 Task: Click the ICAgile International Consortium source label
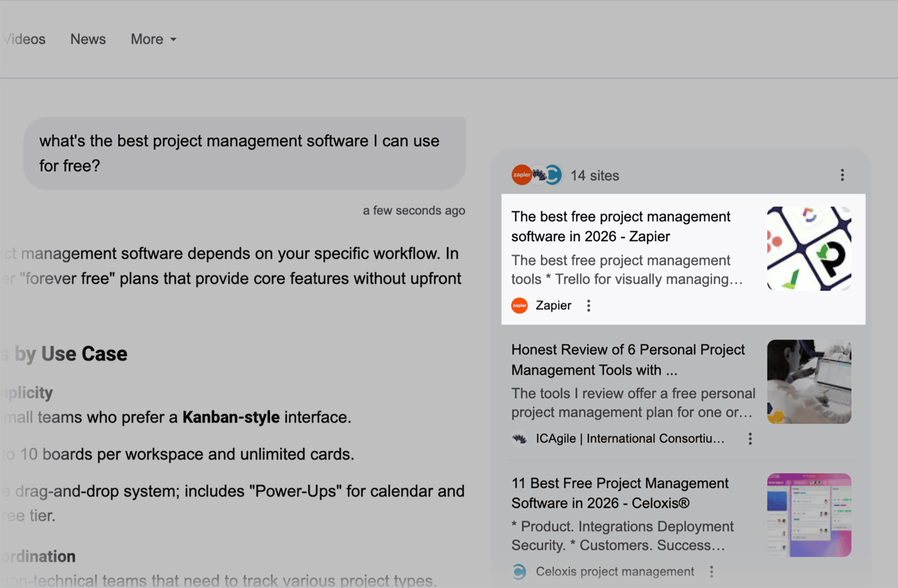click(630, 439)
